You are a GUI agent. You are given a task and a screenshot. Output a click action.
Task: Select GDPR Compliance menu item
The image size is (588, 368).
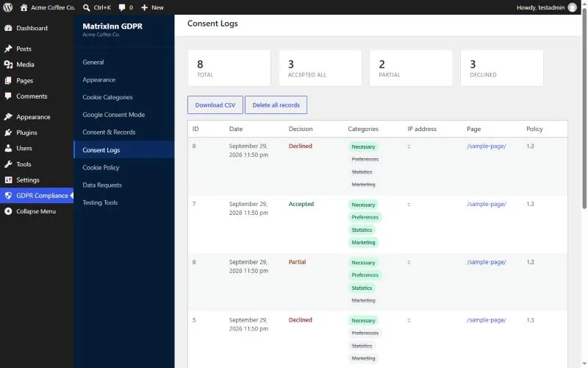(x=37, y=196)
